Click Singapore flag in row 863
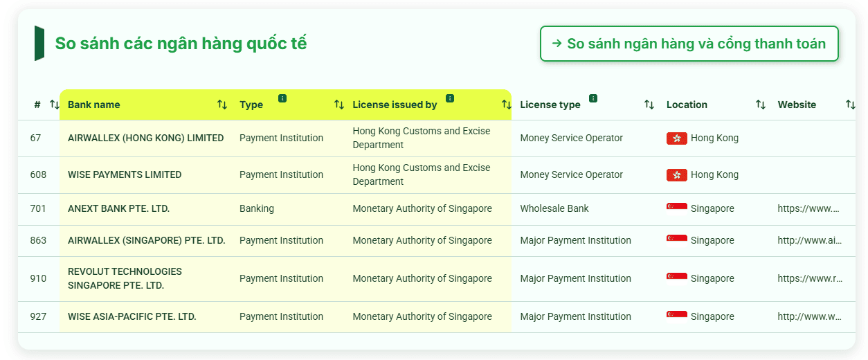 click(x=676, y=240)
